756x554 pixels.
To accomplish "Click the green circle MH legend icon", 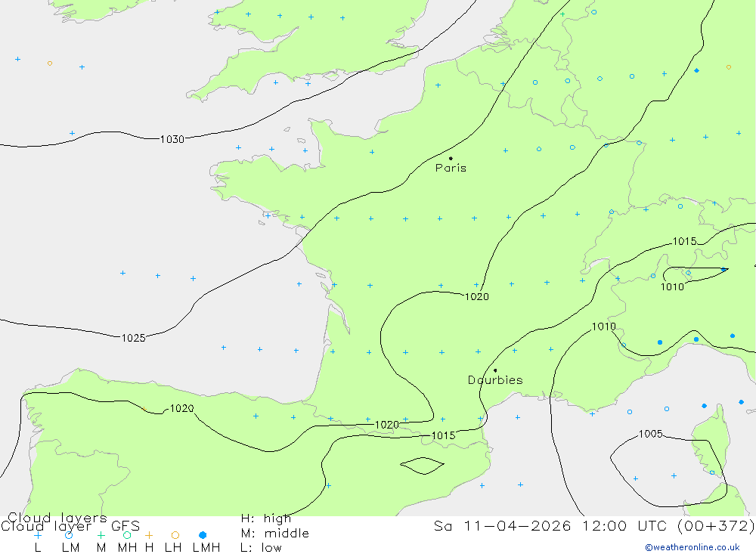I will point(127,535).
